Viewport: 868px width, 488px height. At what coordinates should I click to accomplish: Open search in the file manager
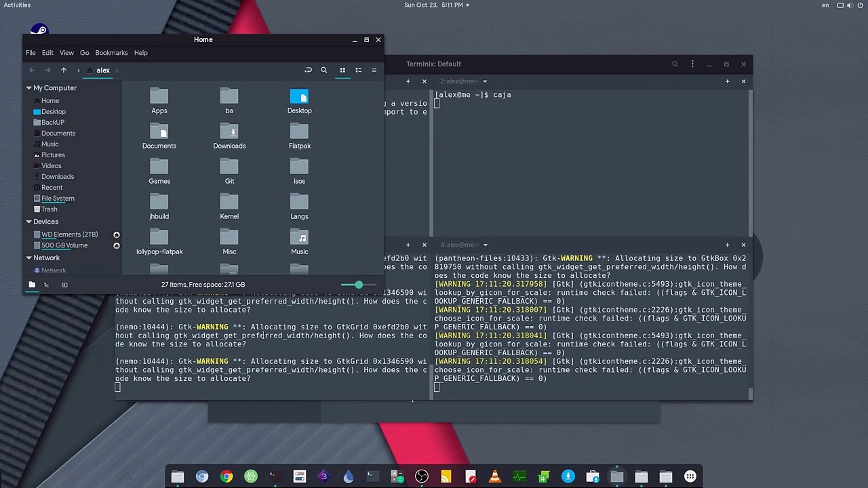(x=323, y=70)
